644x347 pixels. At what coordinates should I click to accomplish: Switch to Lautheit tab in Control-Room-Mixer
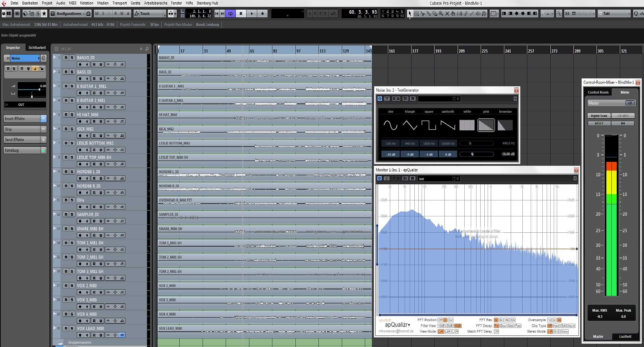625,336
